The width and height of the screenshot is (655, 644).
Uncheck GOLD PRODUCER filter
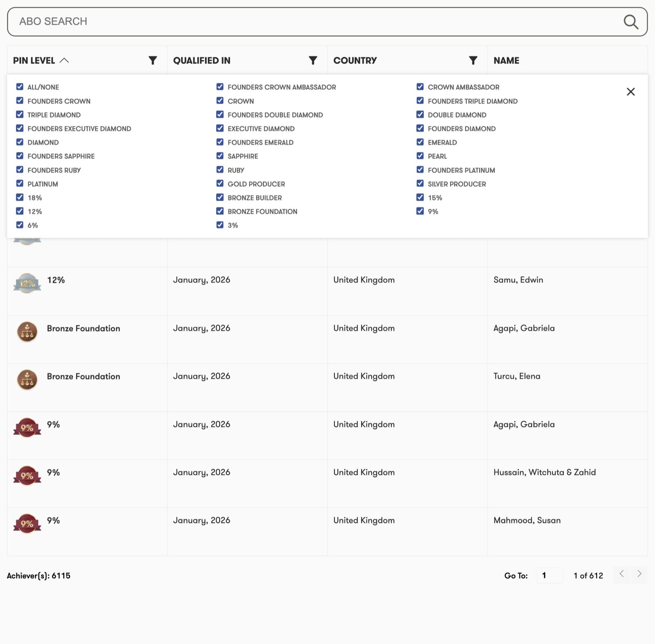220,183
